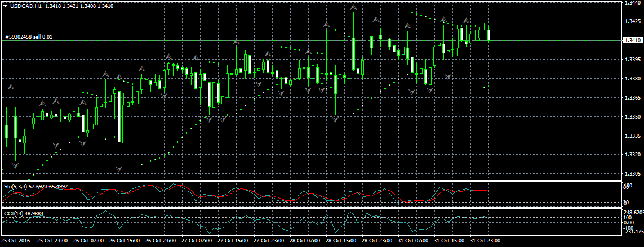This screenshot has width=644, height=247.
Task: Click the 1.3440 price scale label
Action: coord(632,3)
